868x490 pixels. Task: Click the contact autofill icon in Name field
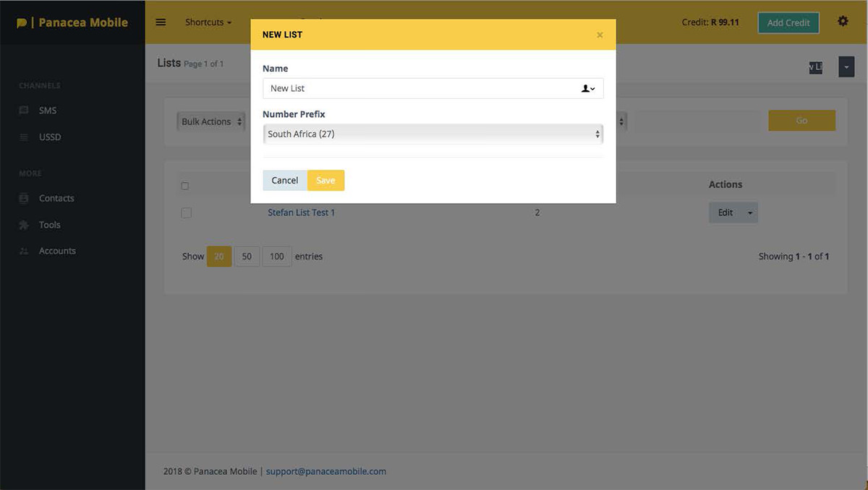[x=588, y=88]
